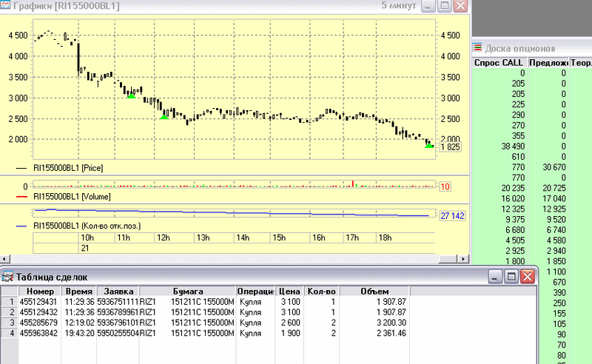The image size is (592, 364).
Task: Click the Спрос CALL column header
Action: pos(502,63)
